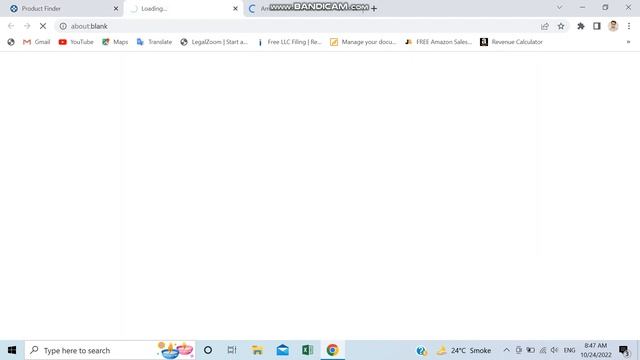
Task: Open the Extensions puzzle icon
Action: [581, 26]
